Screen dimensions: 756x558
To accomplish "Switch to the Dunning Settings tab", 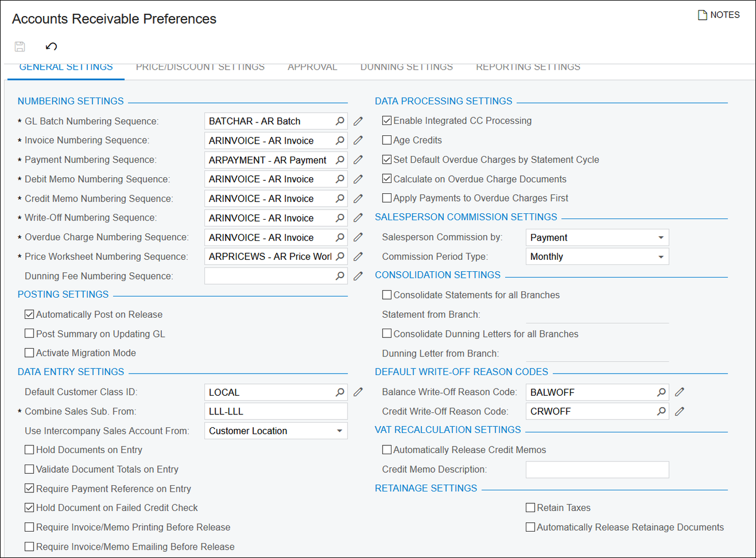I will 406,67.
